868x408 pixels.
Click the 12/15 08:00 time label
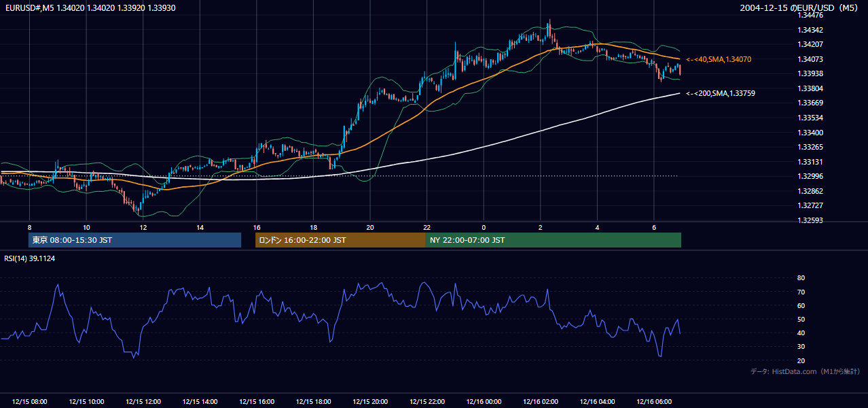(x=30, y=402)
